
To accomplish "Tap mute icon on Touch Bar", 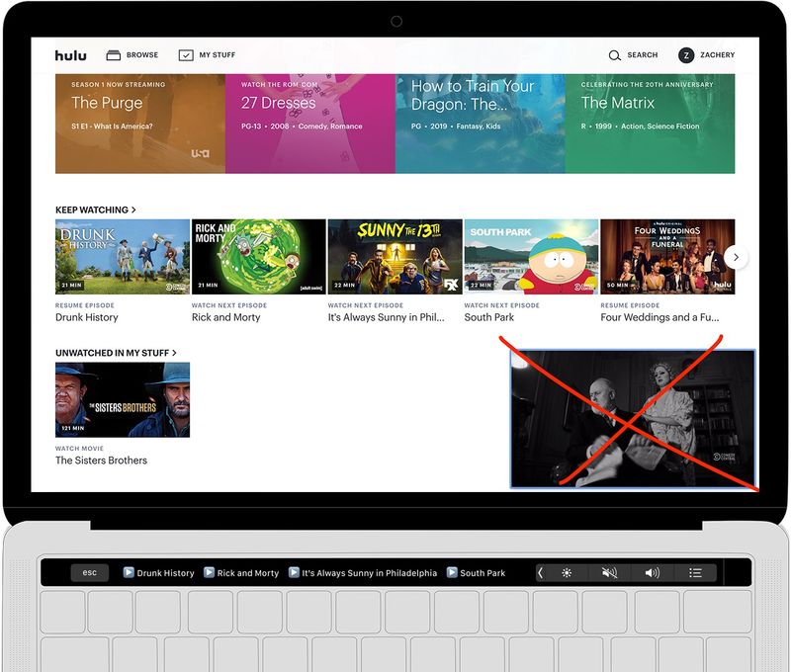I will pos(609,573).
